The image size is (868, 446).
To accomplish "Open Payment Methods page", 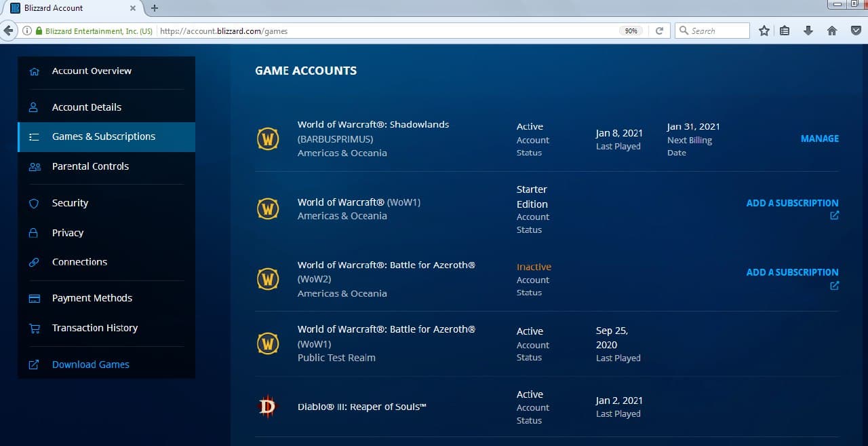I will coord(92,298).
